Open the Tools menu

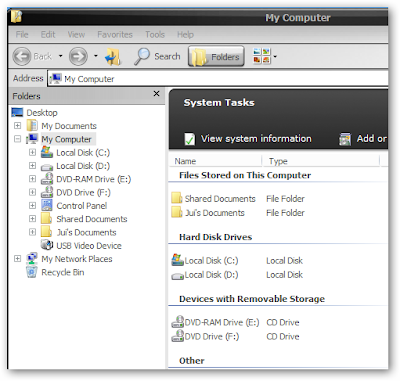coord(155,34)
